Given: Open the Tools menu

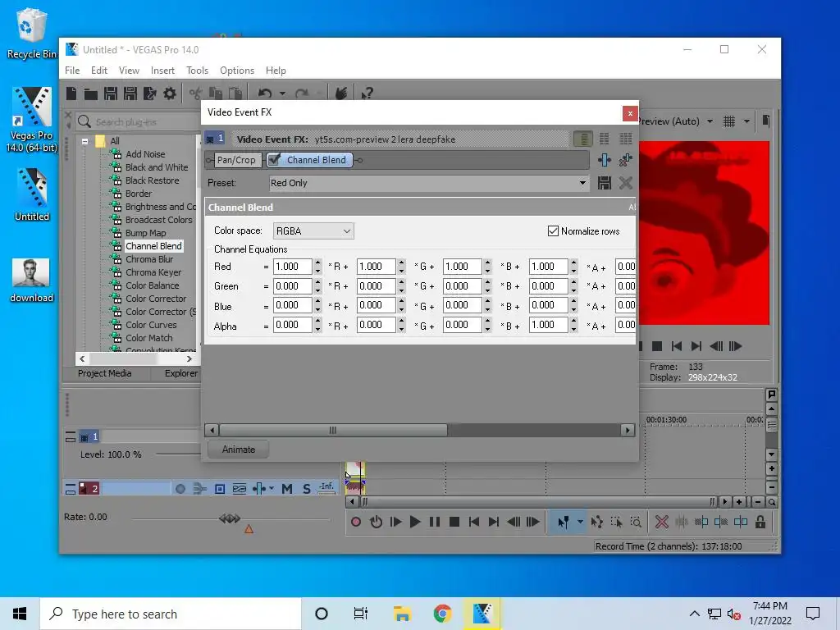Looking at the screenshot, I should coord(197,71).
